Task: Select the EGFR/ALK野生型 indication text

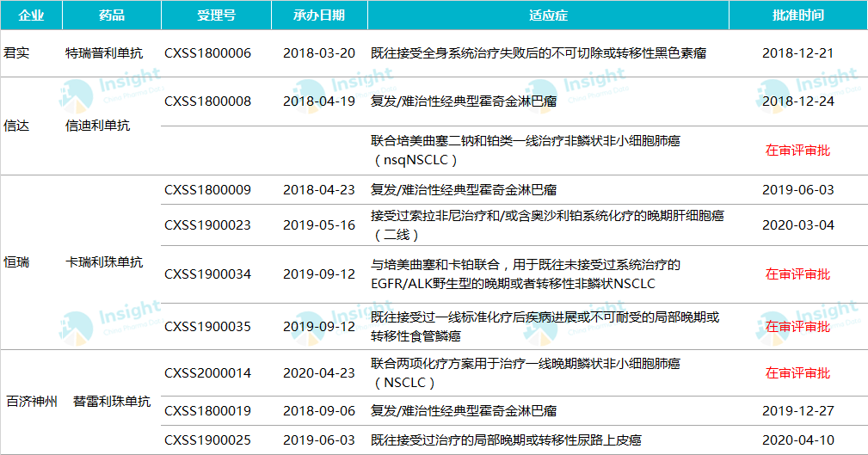Action: (x=526, y=274)
